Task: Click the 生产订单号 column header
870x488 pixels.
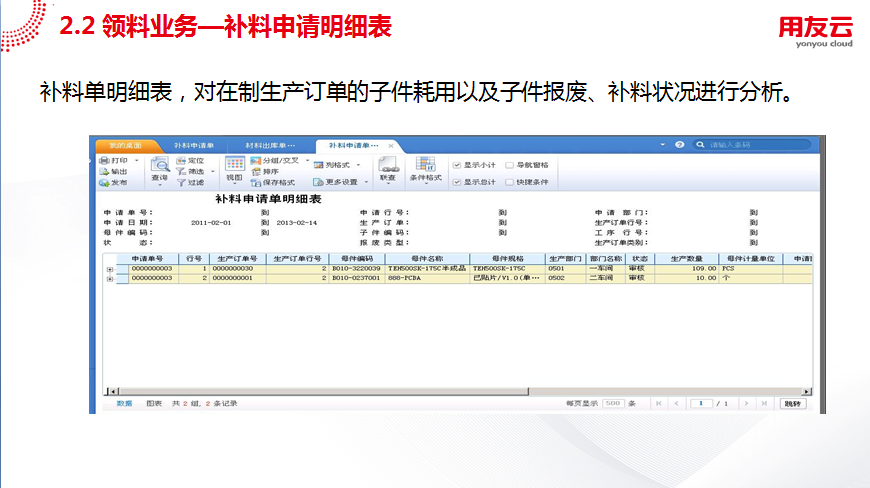Action: tap(237, 258)
